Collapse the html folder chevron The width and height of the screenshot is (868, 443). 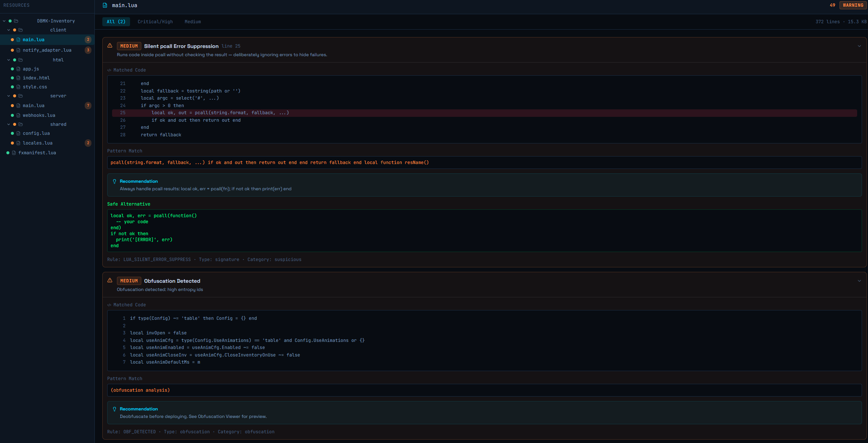[9, 60]
